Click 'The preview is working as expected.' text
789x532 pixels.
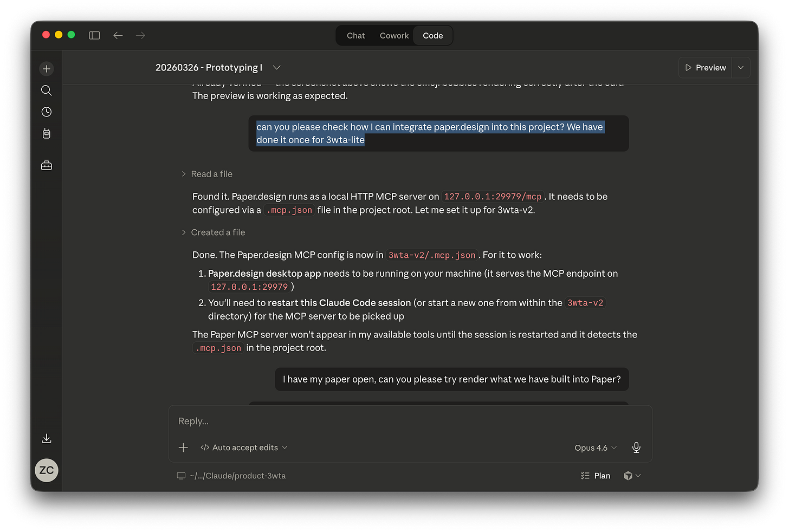click(270, 96)
